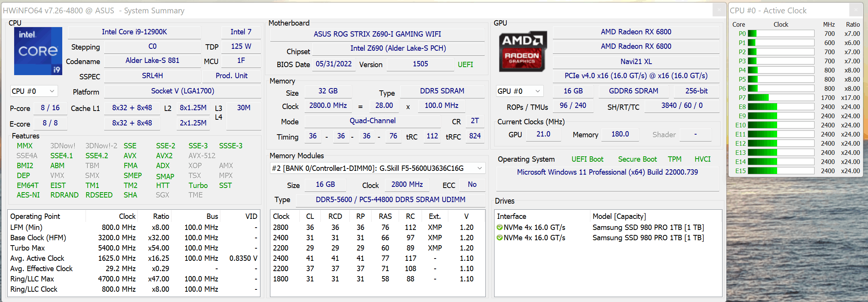Image resolution: width=868 pixels, height=302 pixels.
Task: Close the System Summary window
Action: [719, 10]
